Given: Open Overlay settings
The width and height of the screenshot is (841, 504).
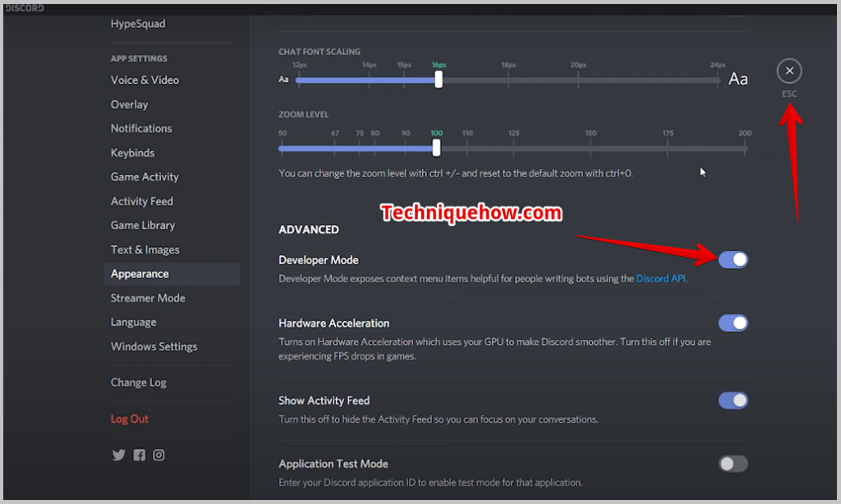Looking at the screenshot, I should [x=129, y=104].
